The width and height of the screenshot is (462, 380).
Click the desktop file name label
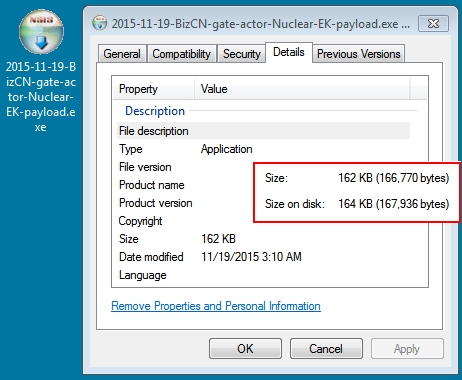click(41, 97)
